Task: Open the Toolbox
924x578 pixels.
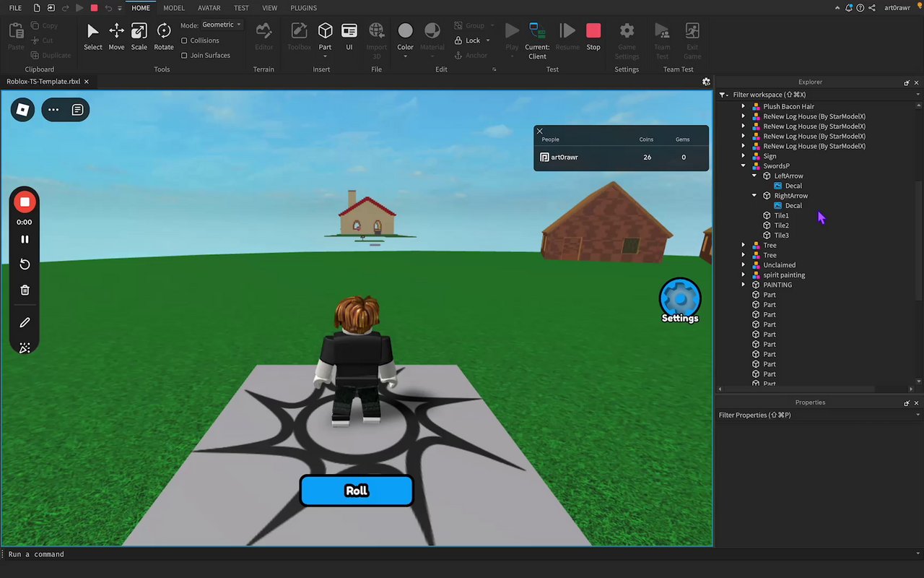Action: [299, 37]
